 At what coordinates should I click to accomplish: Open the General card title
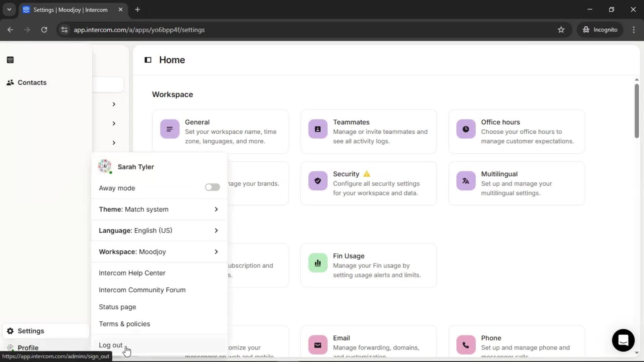[x=197, y=122]
